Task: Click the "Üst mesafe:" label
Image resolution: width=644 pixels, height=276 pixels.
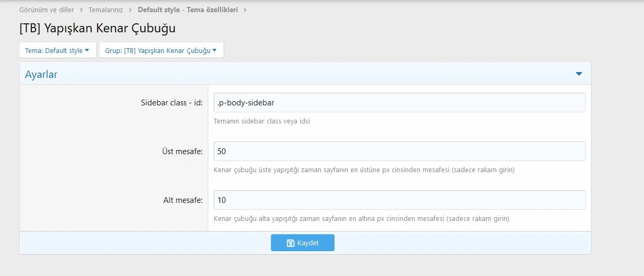Action: pos(181,152)
